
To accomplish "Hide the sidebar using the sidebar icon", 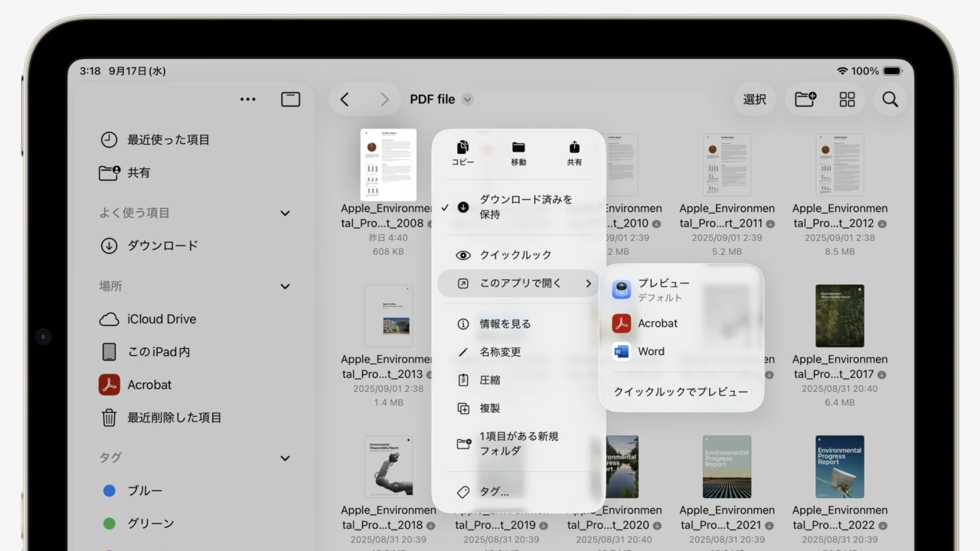I will click(x=290, y=99).
